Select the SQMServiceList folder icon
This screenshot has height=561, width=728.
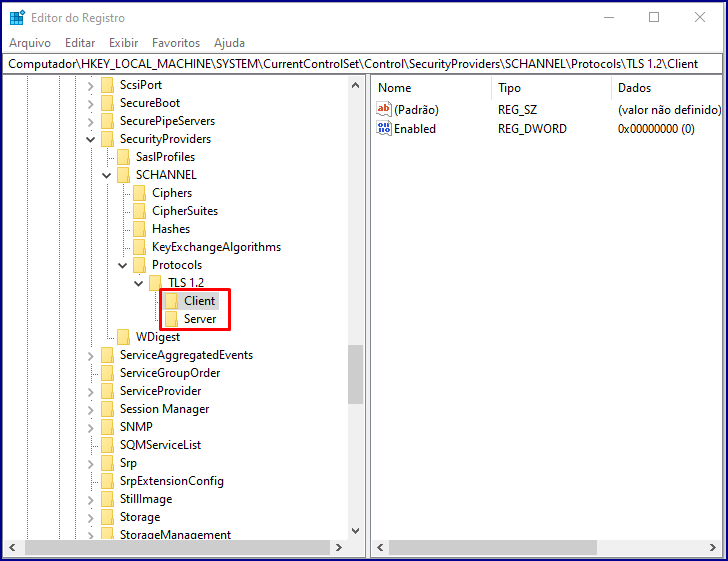(x=107, y=445)
